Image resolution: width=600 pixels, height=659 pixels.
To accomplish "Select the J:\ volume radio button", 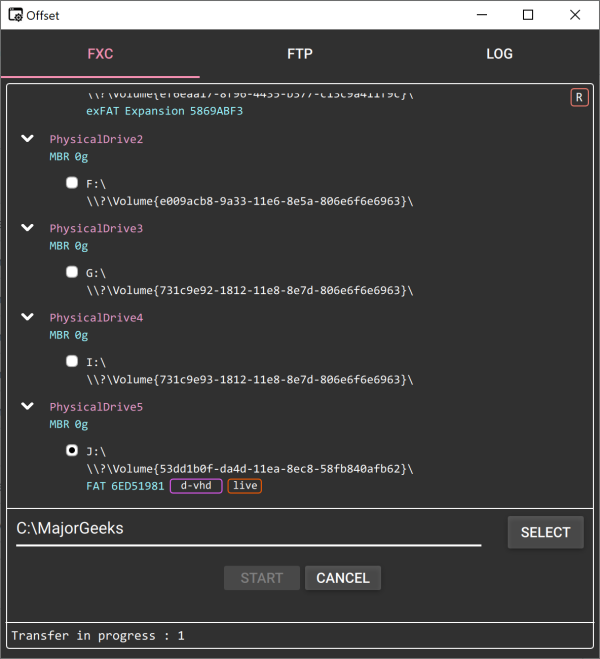I will (72, 450).
